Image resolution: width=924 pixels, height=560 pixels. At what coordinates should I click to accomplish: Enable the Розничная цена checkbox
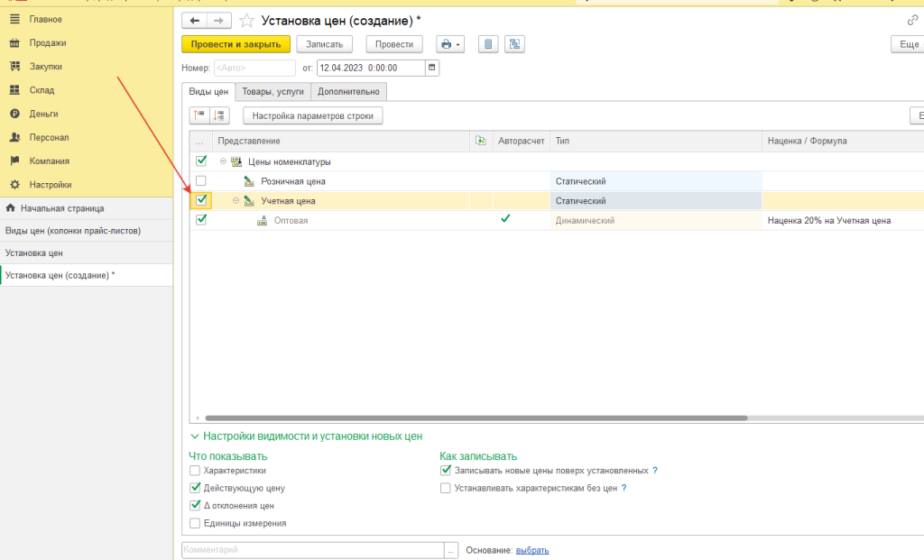[201, 180]
